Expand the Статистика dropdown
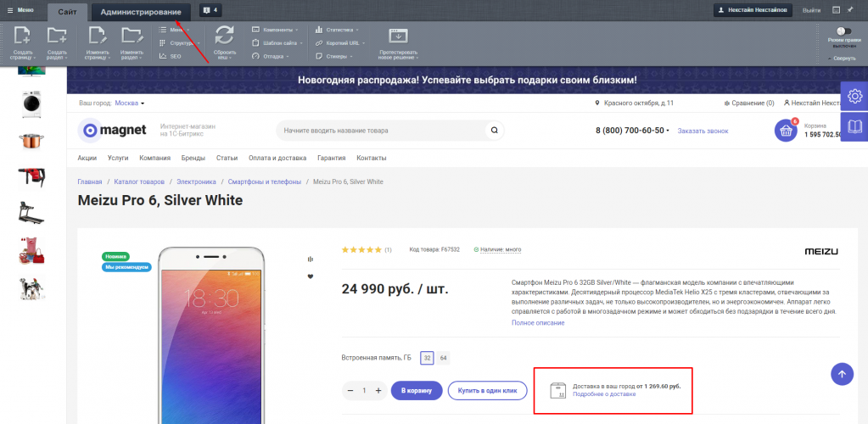Screen dimensions: 868x424 point(337,30)
